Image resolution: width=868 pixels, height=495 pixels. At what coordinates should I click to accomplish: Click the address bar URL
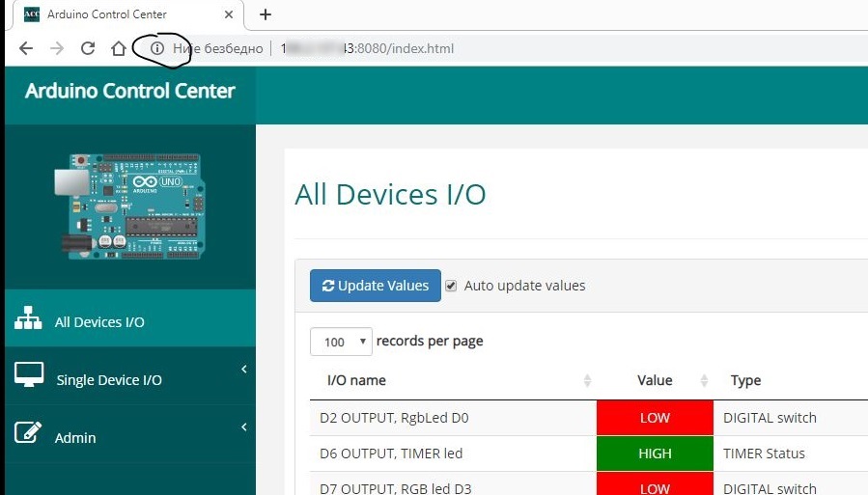click(x=367, y=48)
